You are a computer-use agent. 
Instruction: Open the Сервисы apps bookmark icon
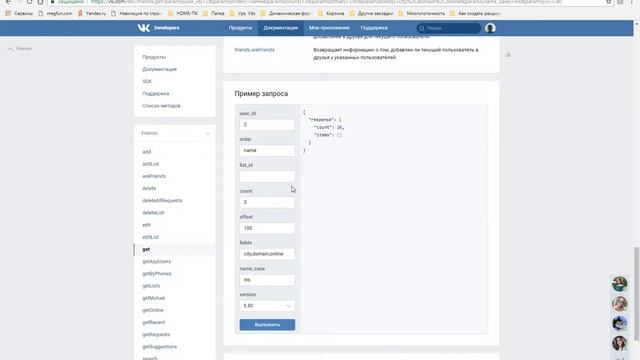tap(8, 13)
